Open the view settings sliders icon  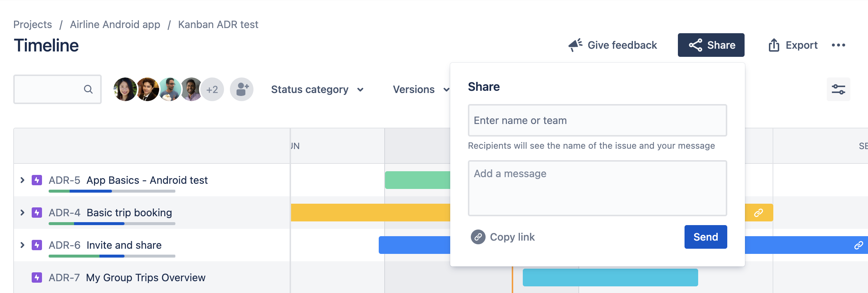(x=838, y=89)
